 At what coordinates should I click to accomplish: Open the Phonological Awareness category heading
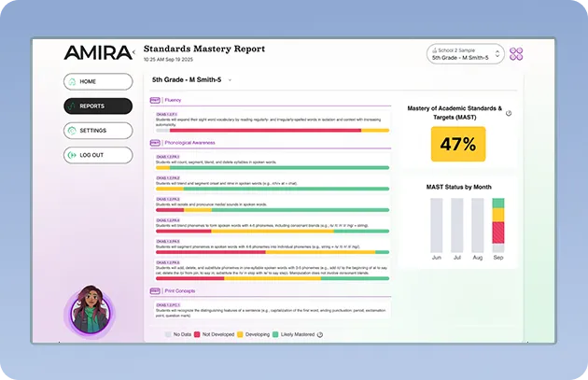tap(189, 143)
